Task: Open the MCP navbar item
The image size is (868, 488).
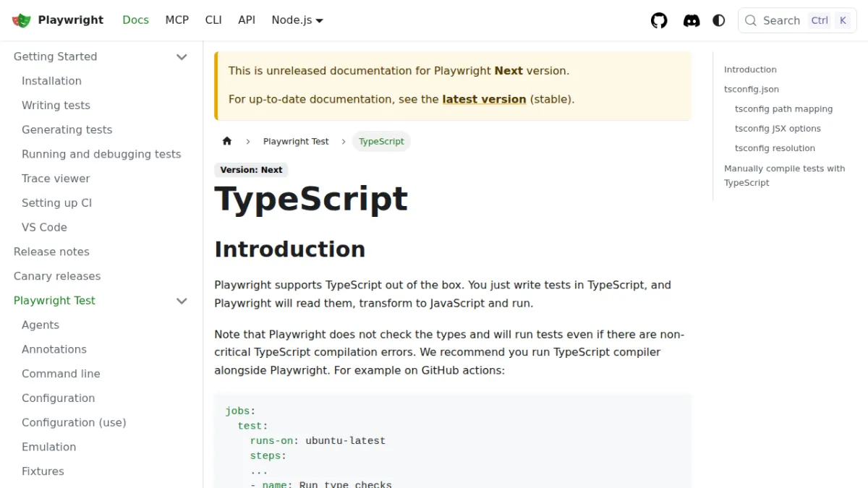Action: click(176, 20)
